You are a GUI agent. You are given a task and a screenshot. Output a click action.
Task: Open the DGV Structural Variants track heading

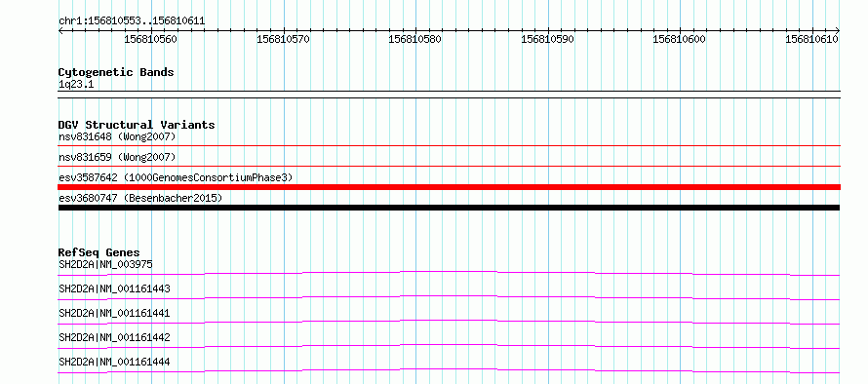coord(137,125)
